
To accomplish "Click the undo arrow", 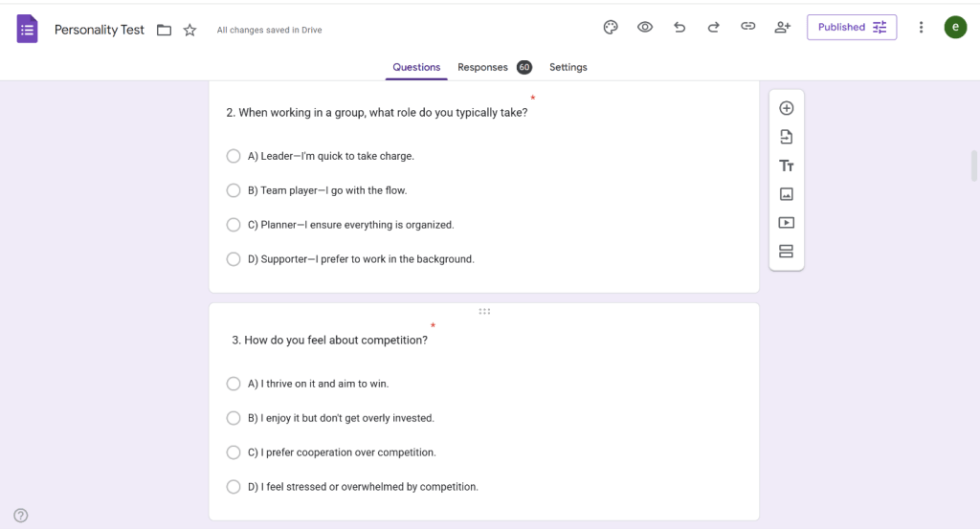I will click(679, 28).
